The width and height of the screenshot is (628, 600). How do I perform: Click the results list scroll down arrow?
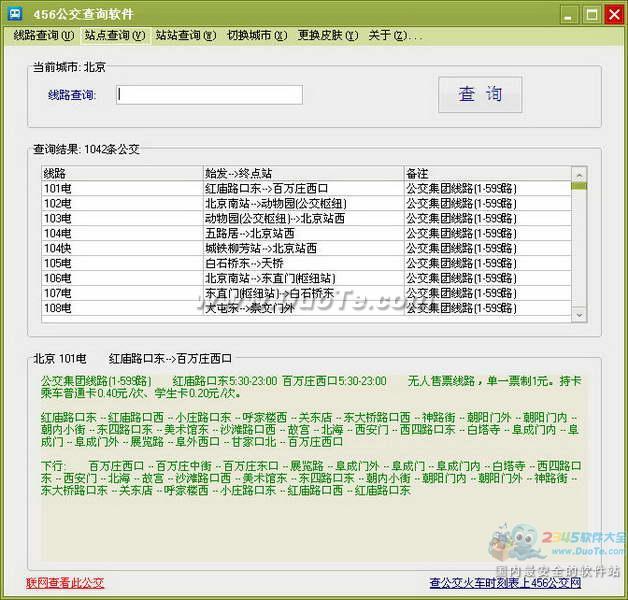click(x=579, y=315)
